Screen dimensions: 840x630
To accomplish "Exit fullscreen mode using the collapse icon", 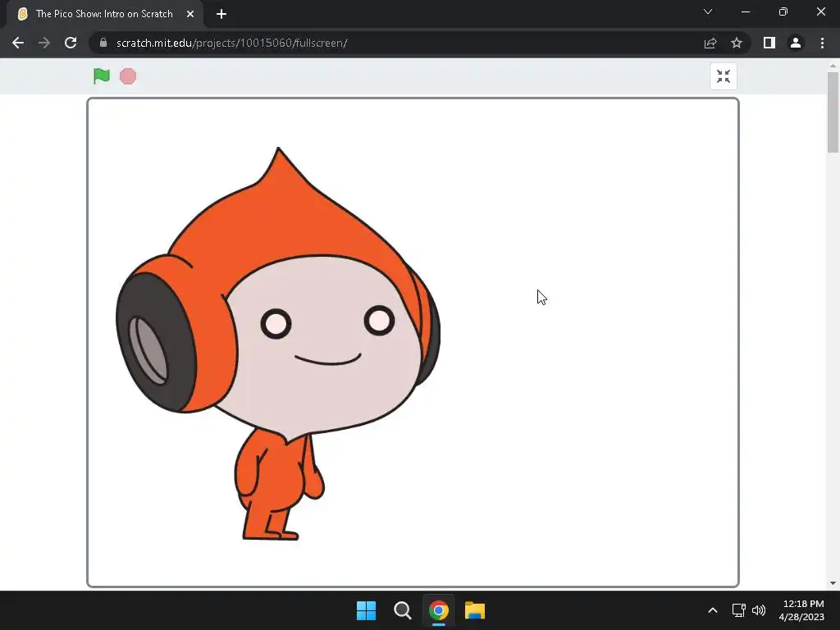I will pos(724,76).
